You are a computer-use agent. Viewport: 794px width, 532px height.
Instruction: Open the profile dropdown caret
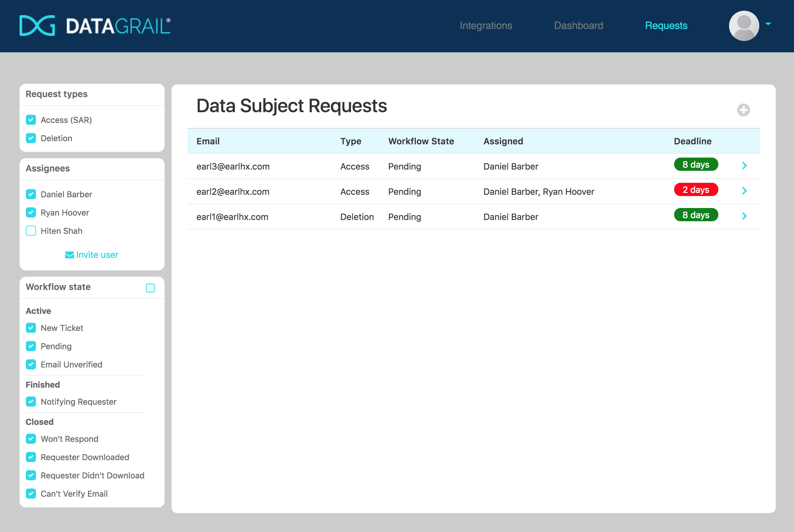click(768, 24)
